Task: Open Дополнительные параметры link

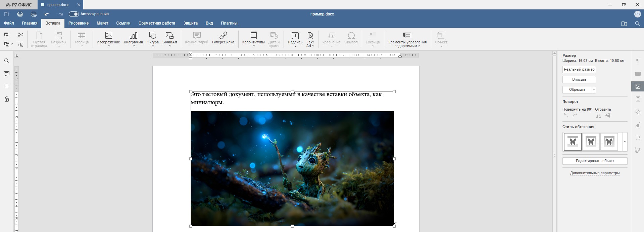Action: (595, 173)
